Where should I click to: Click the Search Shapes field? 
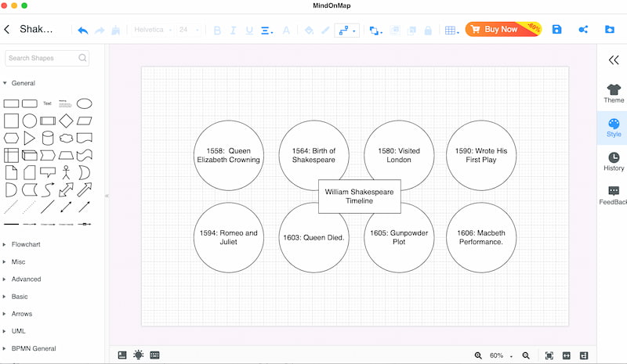[47, 58]
